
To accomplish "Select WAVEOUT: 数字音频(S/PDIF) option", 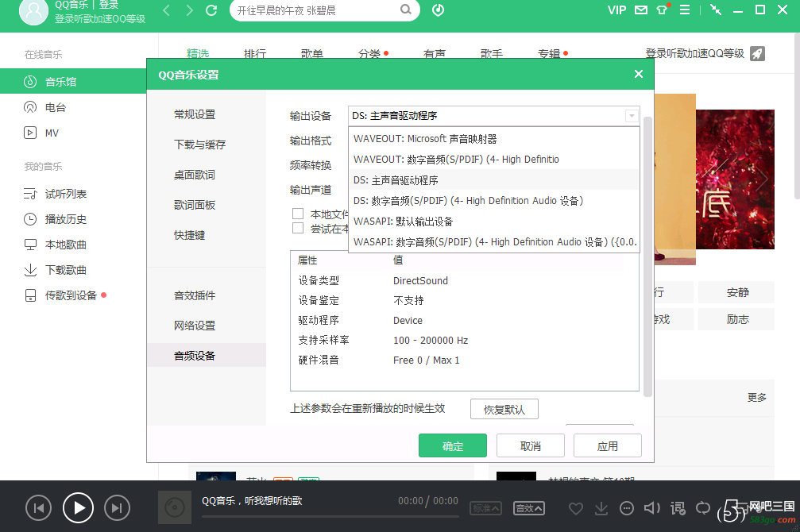I will (x=493, y=159).
